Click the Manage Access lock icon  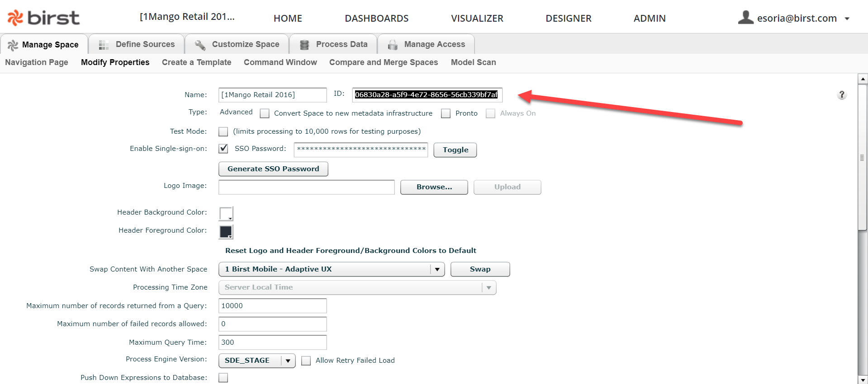tap(393, 45)
